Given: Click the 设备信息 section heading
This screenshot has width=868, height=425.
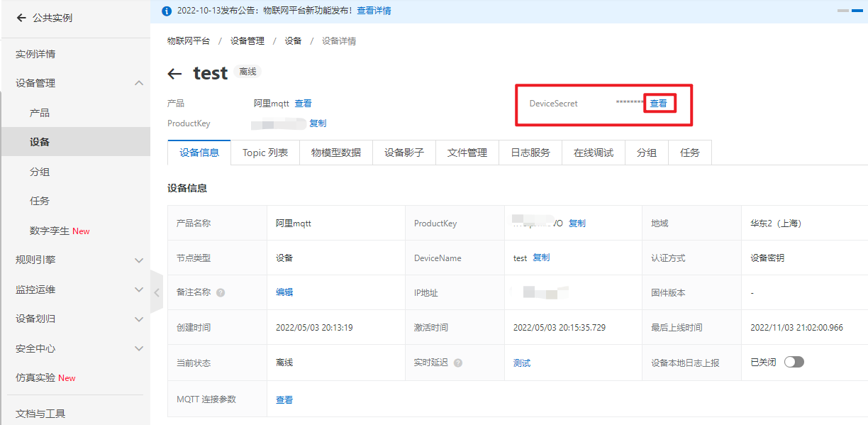Looking at the screenshot, I should (187, 188).
